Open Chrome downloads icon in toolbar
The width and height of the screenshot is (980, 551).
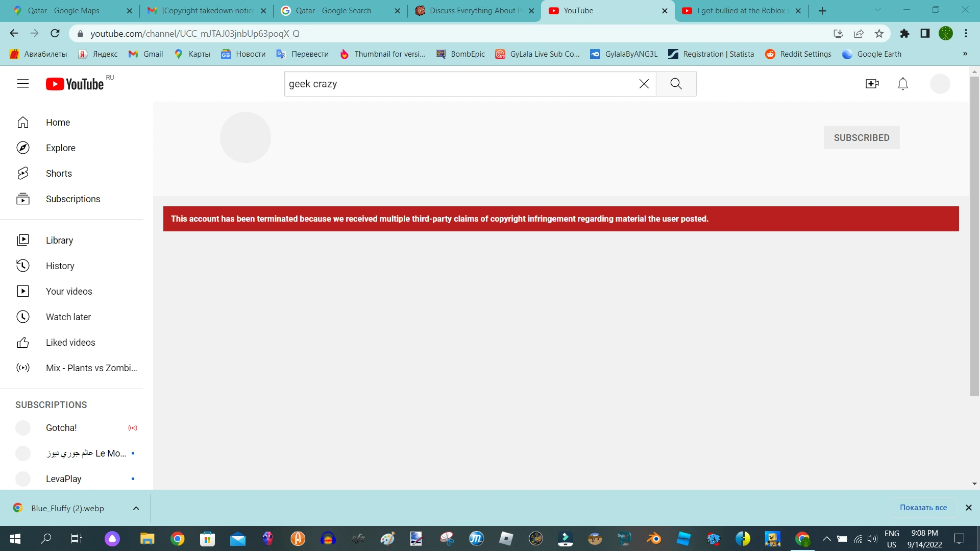click(838, 33)
